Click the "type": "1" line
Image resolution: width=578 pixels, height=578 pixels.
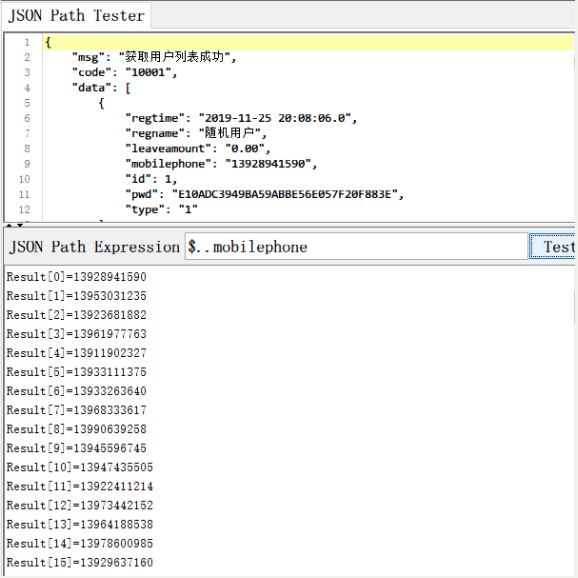(161, 210)
